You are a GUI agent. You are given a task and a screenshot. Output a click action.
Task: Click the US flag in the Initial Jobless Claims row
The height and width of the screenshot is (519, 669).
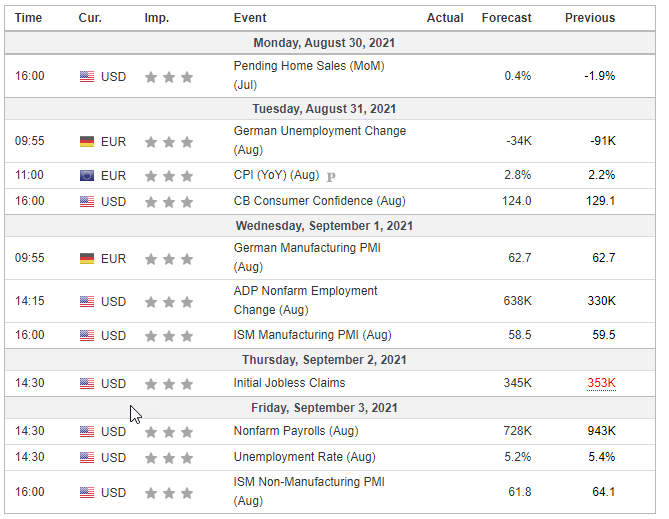click(87, 384)
